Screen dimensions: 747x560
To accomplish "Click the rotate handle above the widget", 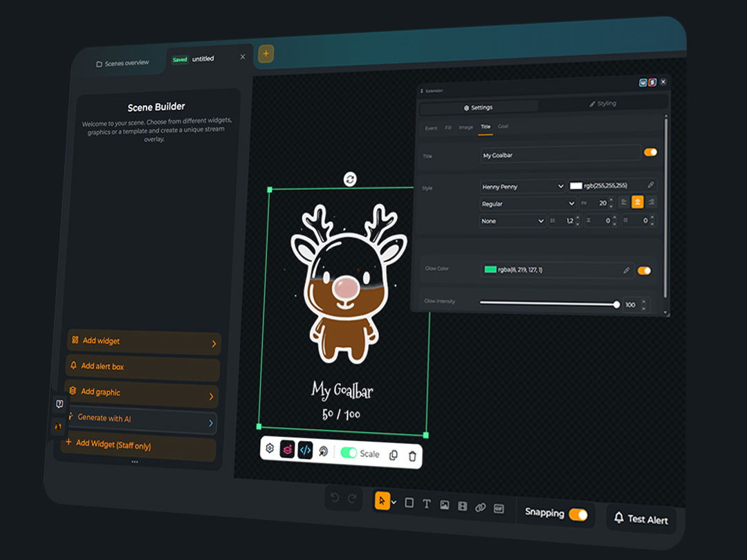I will click(350, 179).
